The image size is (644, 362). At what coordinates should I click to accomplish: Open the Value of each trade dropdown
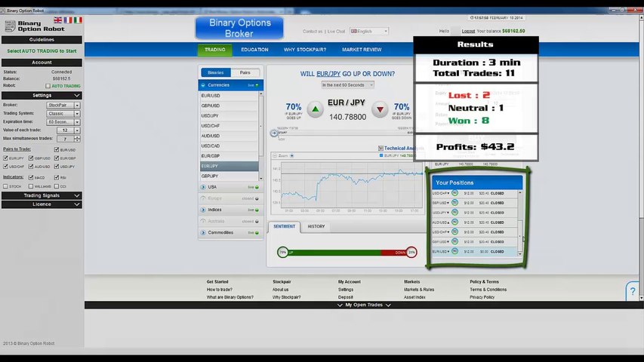(x=68, y=130)
